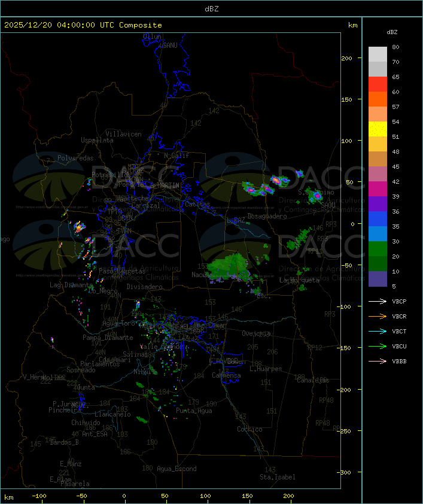Click the Desaguadero map label
The width and height of the screenshot is (423, 504).
click(x=267, y=216)
